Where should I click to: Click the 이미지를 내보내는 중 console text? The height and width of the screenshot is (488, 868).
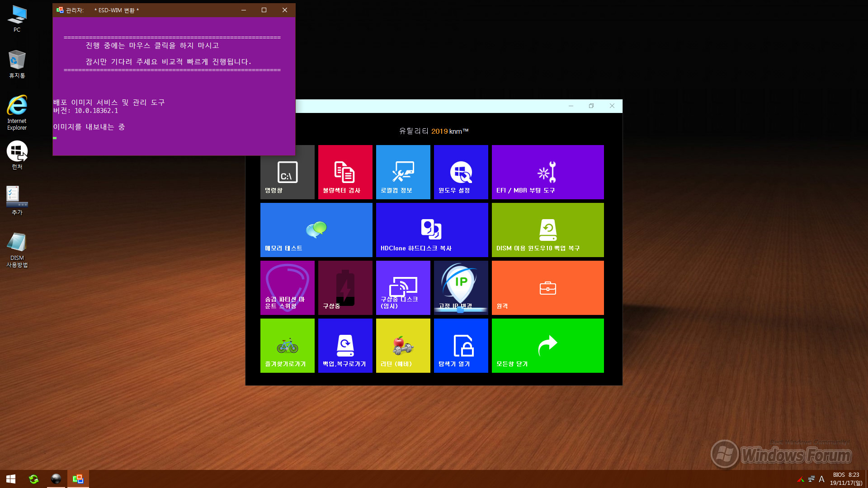(x=89, y=127)
